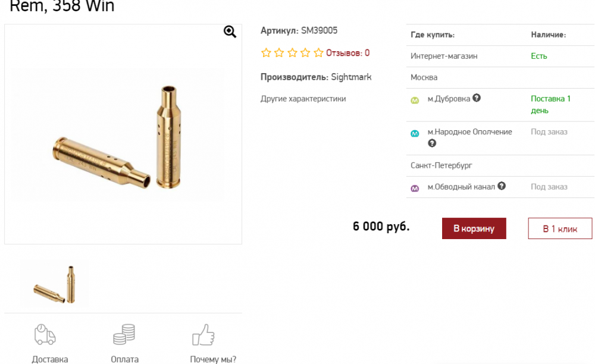Open the Почему мы? section
The width and height of the screenshot is (595, 364).
(213, 359)
